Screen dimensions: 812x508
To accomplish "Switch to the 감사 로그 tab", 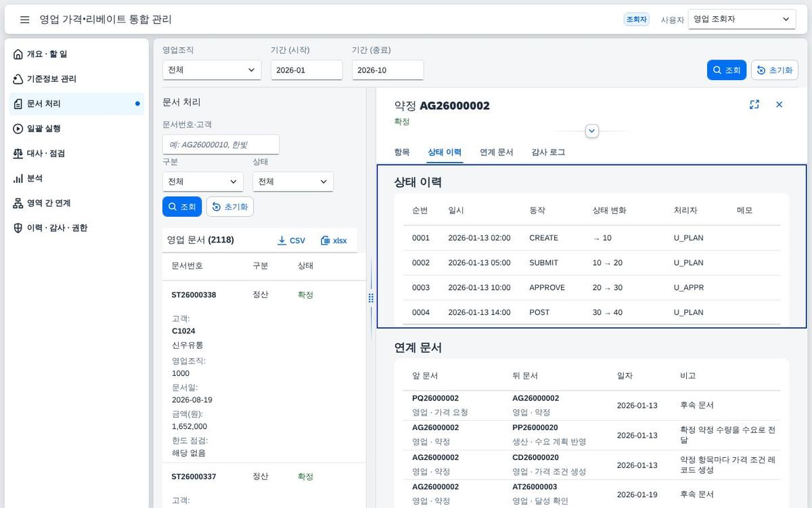I will click(548, 152).
